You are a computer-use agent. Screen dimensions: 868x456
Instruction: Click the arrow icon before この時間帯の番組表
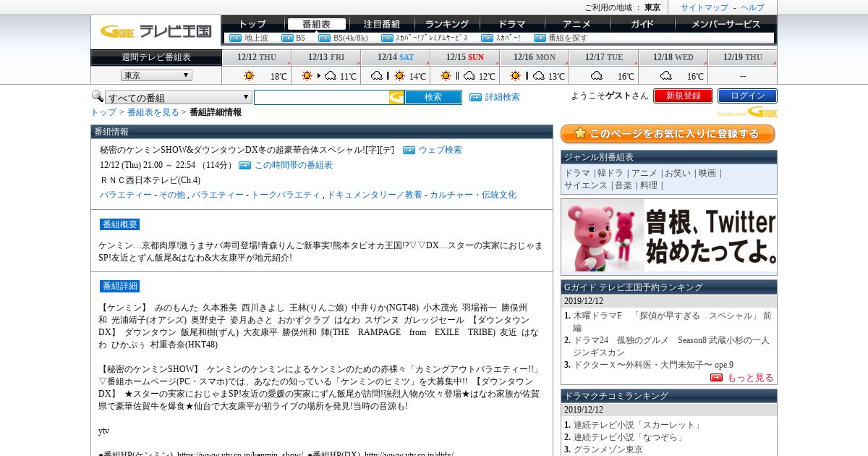[x=244, y=165]
